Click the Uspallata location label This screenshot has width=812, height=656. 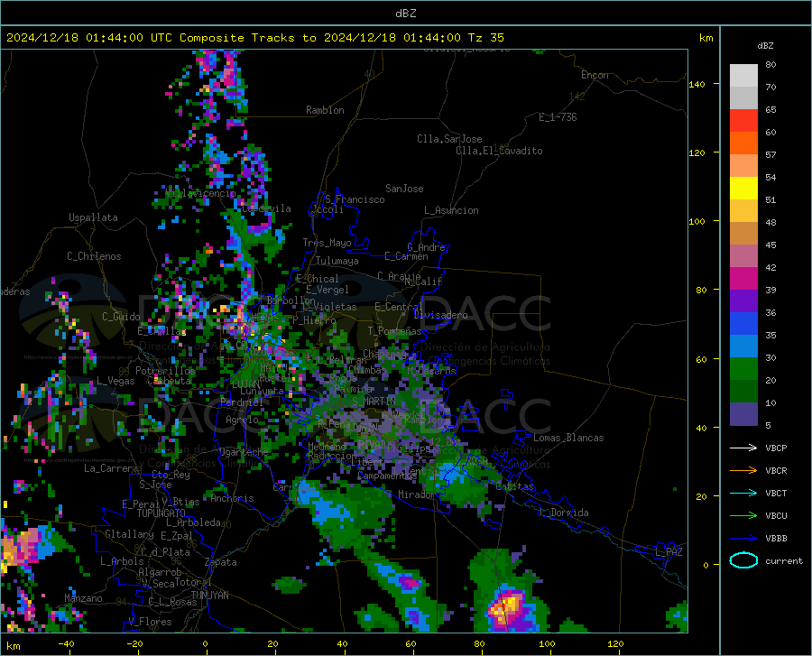pyautogui.click(x=93, y=217)
